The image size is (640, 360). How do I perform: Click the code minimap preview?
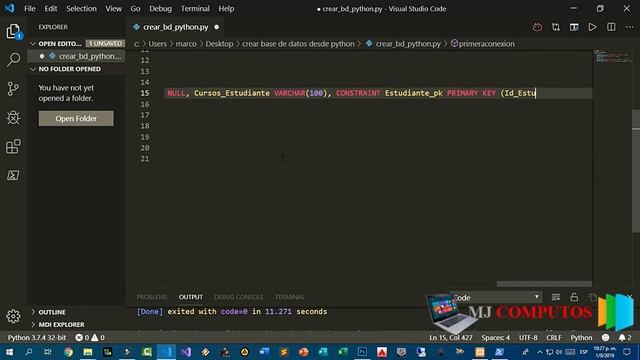(612, 56)
